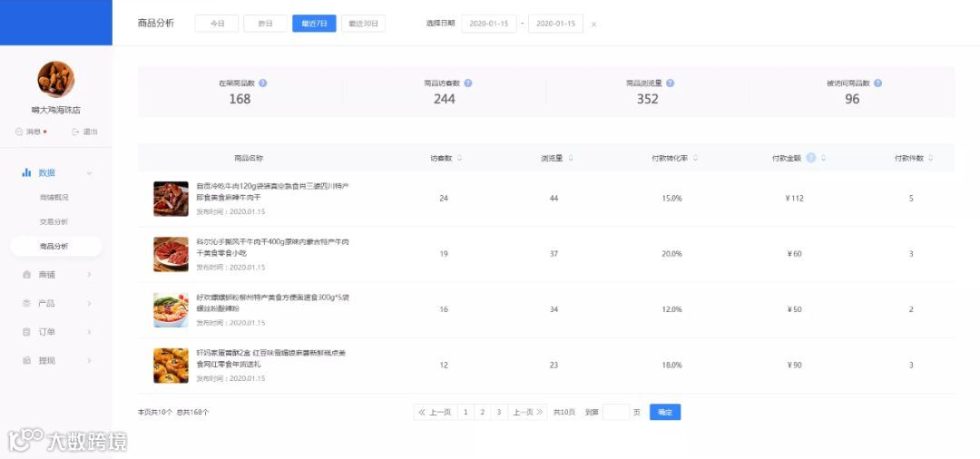Open the end date field 2020-01-15
The image size is (980, 459).
pos(555,24)
